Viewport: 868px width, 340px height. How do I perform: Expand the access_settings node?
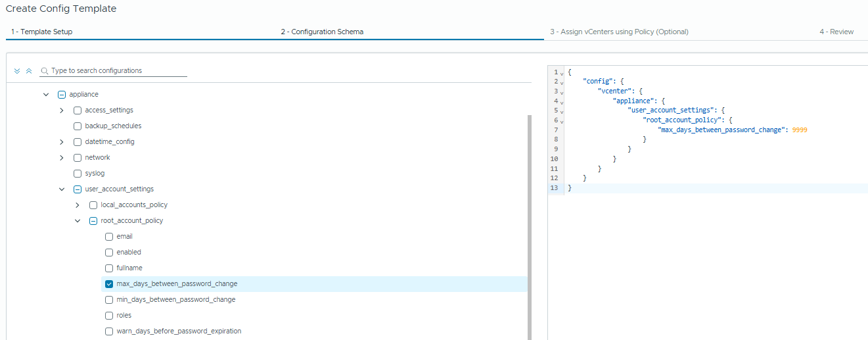point(62,110)
